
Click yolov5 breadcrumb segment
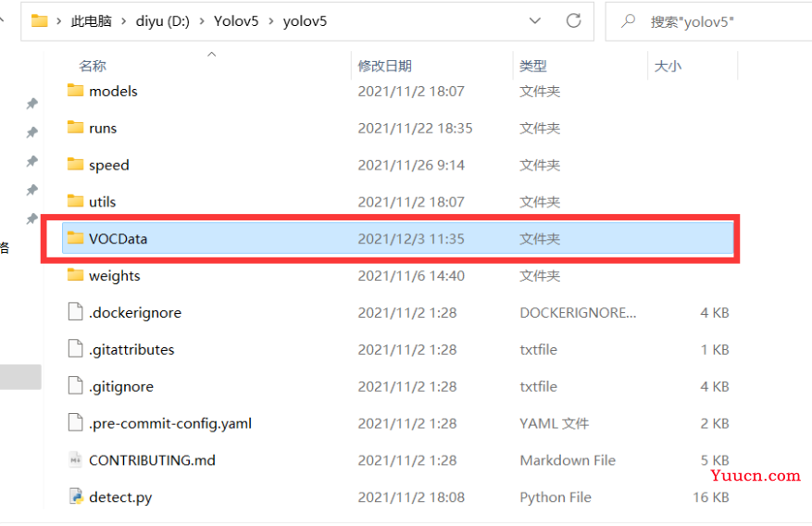(305, 21)
